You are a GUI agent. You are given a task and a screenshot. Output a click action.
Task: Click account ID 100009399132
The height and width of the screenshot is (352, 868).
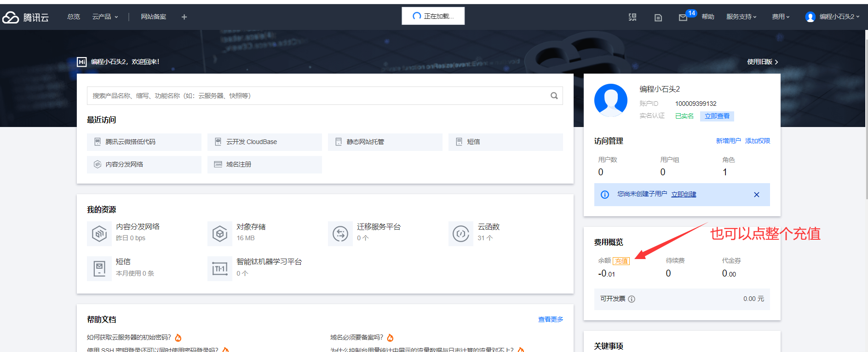[x=696, y=104]
